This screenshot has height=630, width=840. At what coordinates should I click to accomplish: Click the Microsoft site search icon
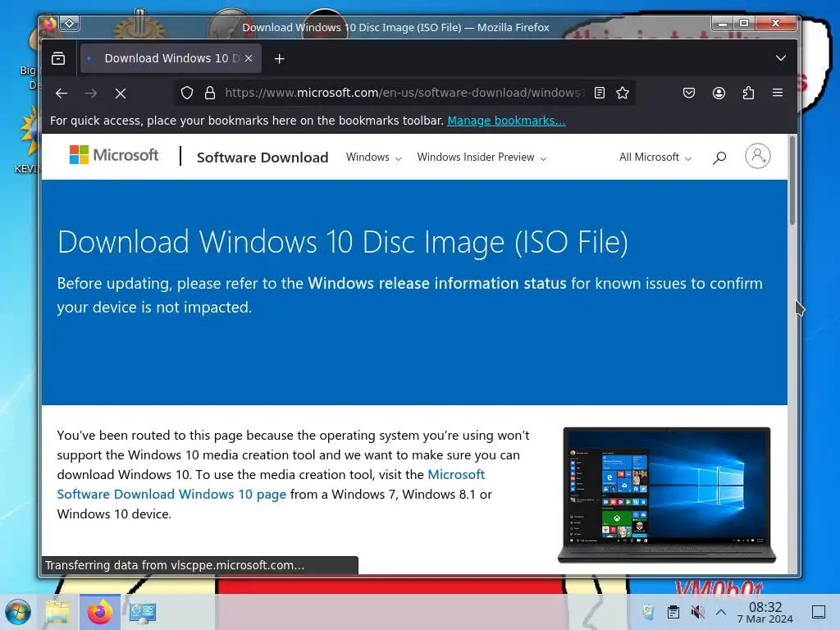(x=719, y=157)
